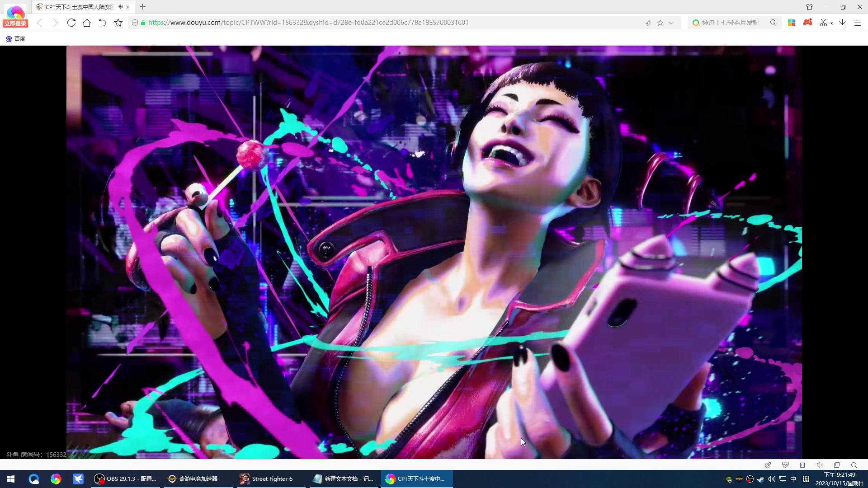The image size is (868, 488).
Task: Mute the tab audio speaker icon
Action: [120, 7]
